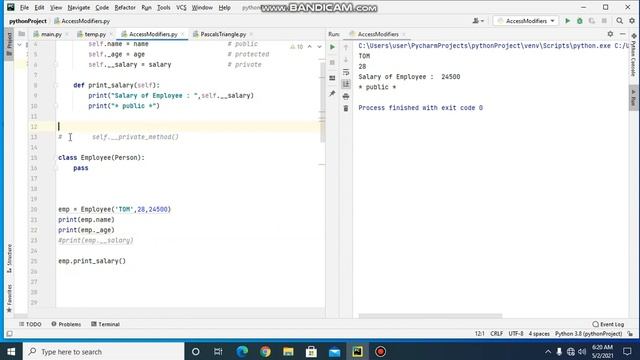Screen dimensions: 640x360
Task: Select AccessModifiers tab in Run panel
Action: coord(378,34)
